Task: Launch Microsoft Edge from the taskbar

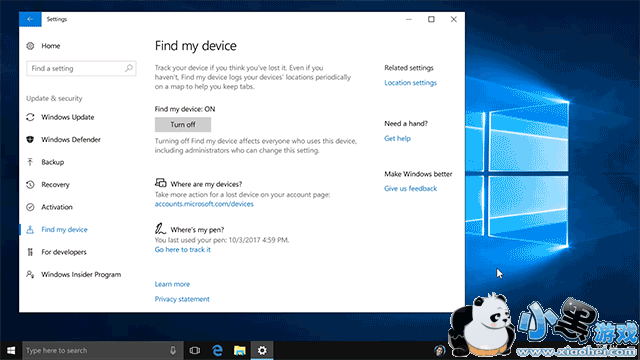Action: tap(217, 350)
